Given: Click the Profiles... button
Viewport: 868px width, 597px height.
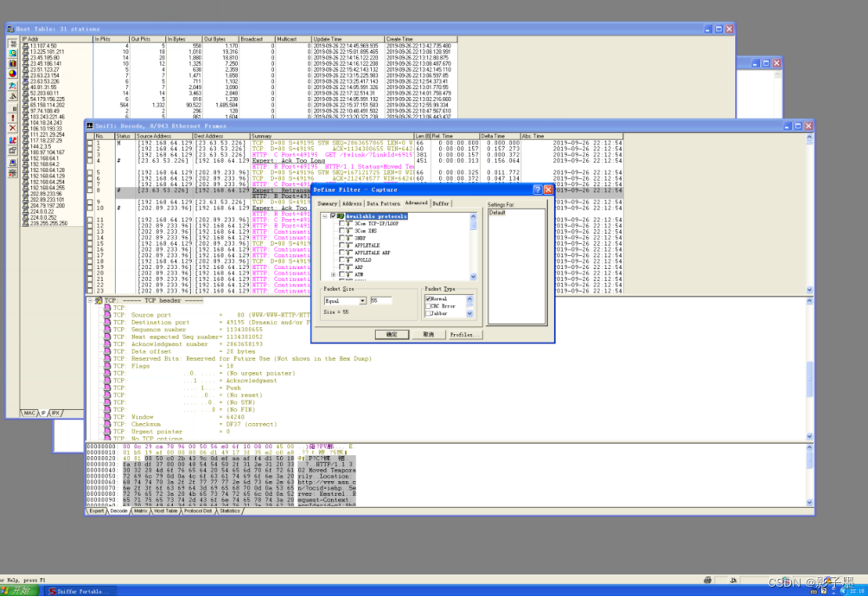Looking at the screenshot, I should pos(464,335).
